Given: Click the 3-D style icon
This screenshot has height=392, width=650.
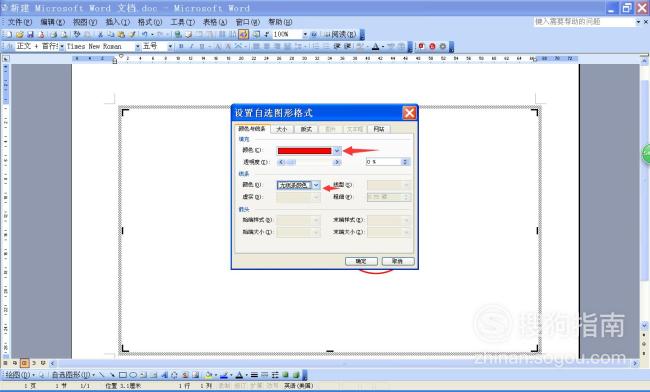Looking at the screenshot, I should pyautogui.click(x=296, y=375).
